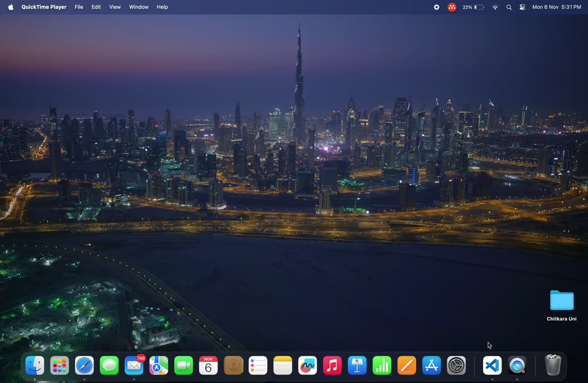Launch Keynote from the Dock
The height and width of the screenshot is (383, 588).
tap(357, 365)
